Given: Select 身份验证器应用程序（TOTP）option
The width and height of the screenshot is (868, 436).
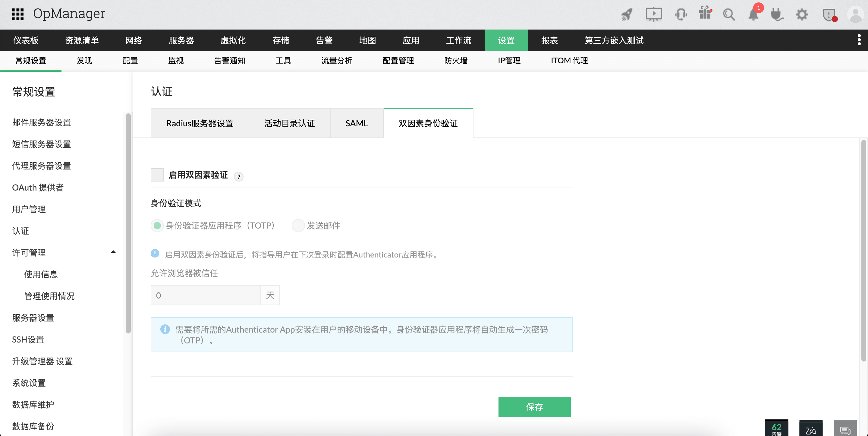Looking at the screenshot, I should coord(157,225).
